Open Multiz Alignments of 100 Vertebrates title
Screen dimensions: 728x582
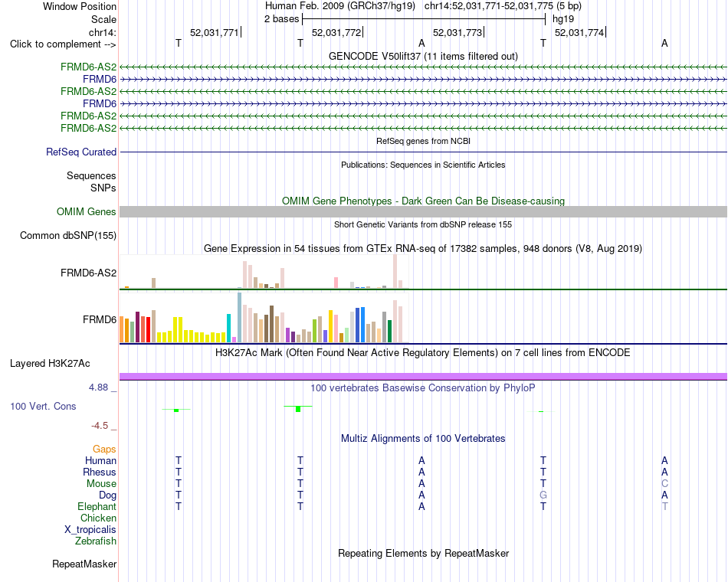(423, 439)
